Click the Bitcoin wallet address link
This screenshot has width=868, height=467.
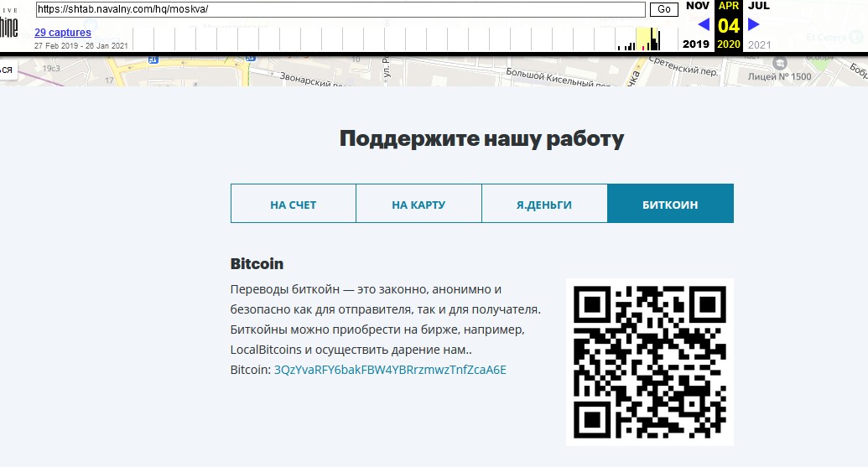point(390,370)
